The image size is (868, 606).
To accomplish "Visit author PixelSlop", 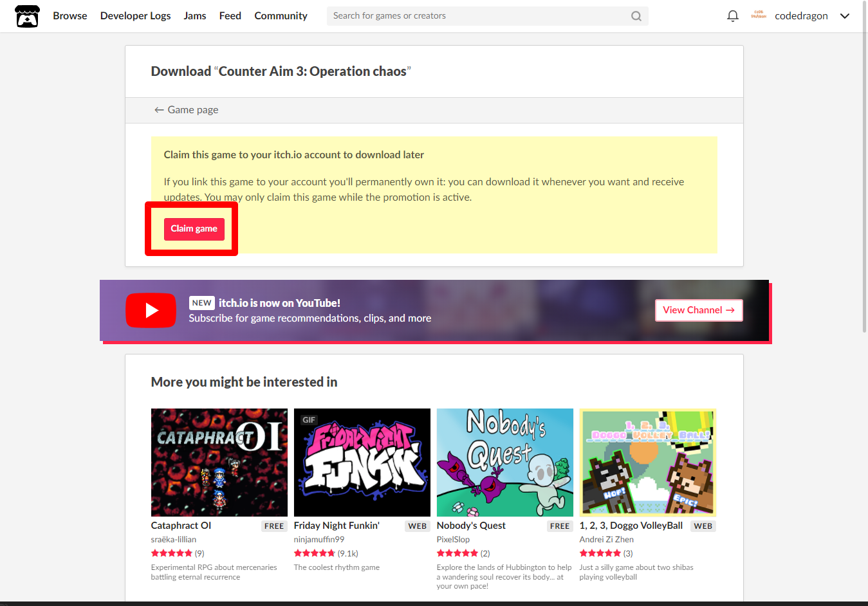I will pos(453,540).
